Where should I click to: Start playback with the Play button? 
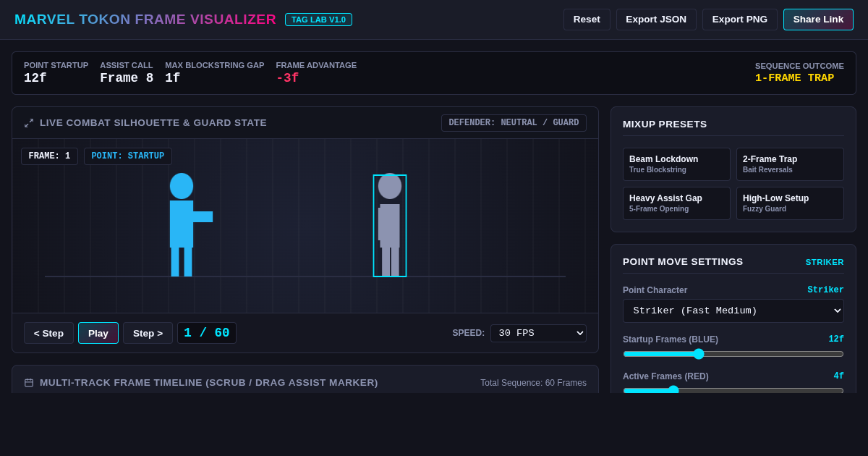[x=98, y=333]
